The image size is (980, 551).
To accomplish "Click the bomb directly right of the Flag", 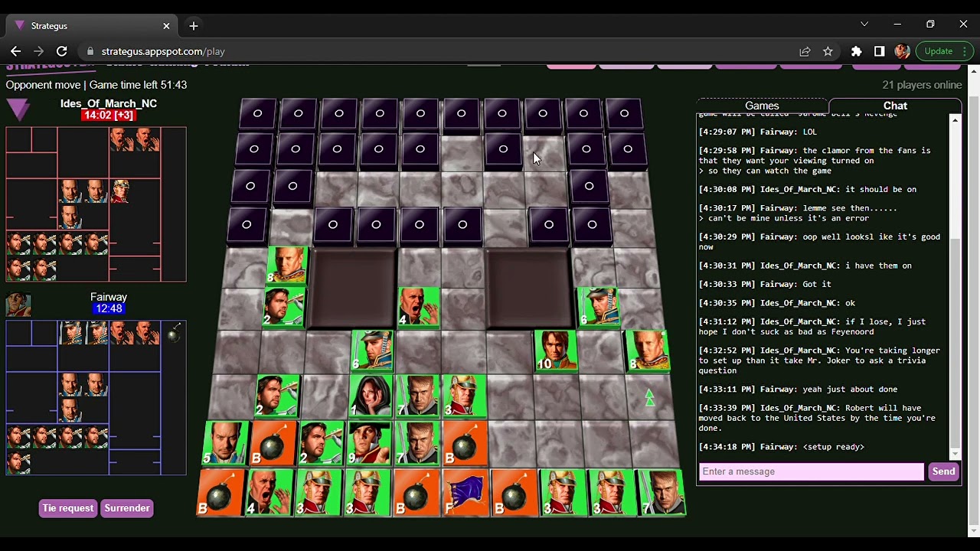I will (514, 492).
